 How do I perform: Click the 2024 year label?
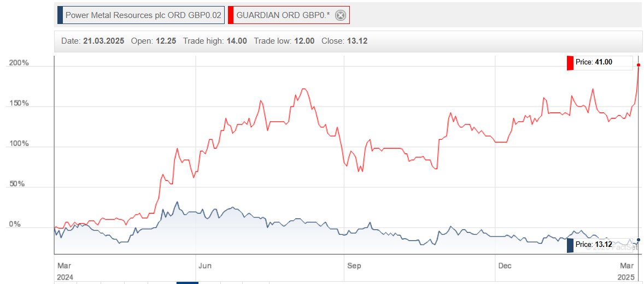pyautogui.click(x=65, y=277)
